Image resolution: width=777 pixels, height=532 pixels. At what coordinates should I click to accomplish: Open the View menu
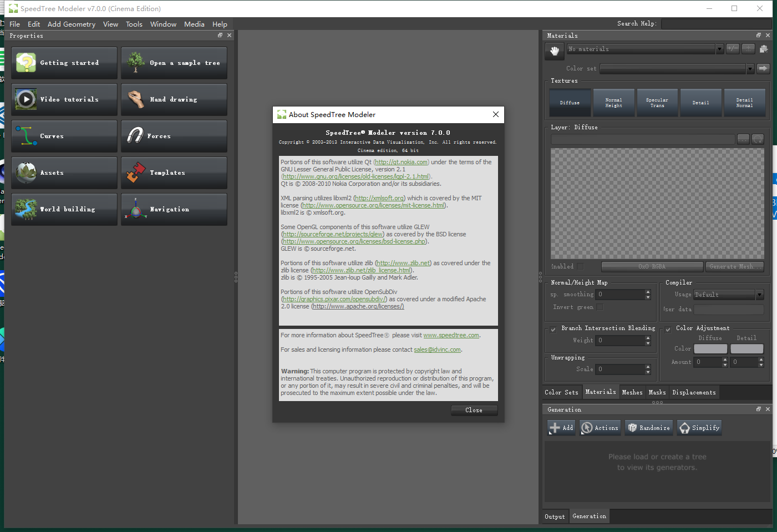[x=110, y=24]
